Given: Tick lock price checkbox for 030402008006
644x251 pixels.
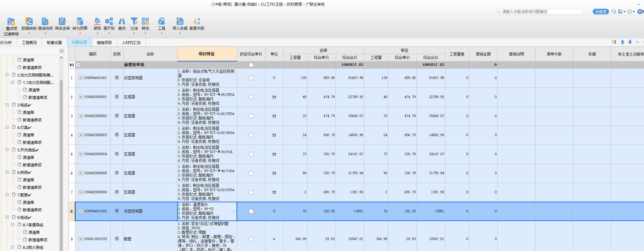Looking at the screenshot, I should pyautogui.click(x=251, y=192).
